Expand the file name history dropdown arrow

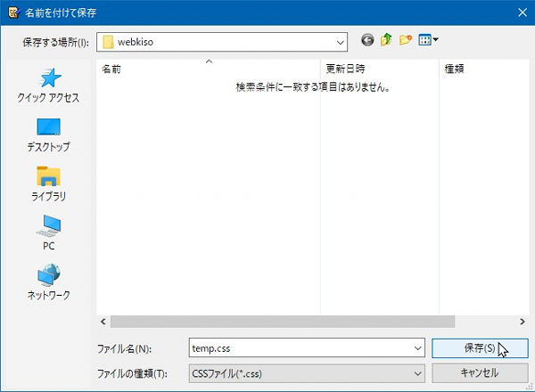click(417, 348)
